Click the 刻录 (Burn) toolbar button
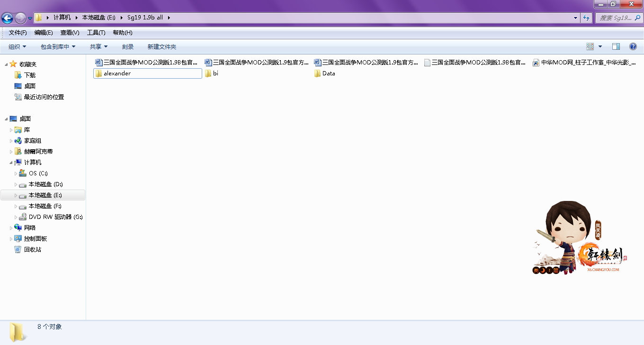644x345 pixels. (x=127, y=46)
